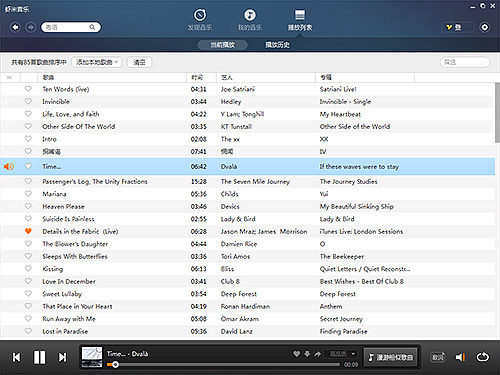This screenshot has height=375, width=500.
Task: Open artist Damien Rice
Action: 239,244
